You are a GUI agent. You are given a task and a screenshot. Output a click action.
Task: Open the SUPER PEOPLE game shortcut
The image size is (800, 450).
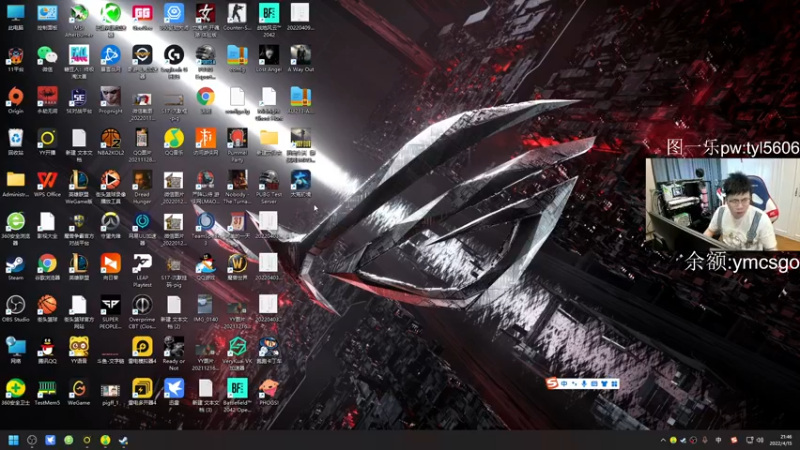coord(110,312)
